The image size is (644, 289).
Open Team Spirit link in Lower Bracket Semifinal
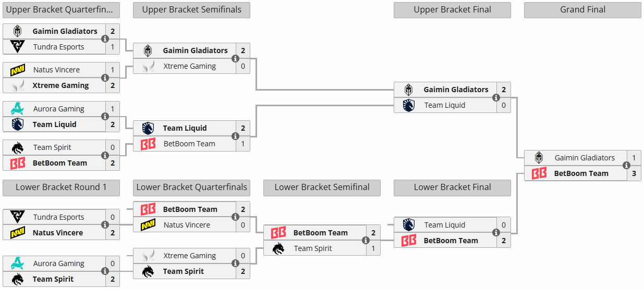click(312, 248)
